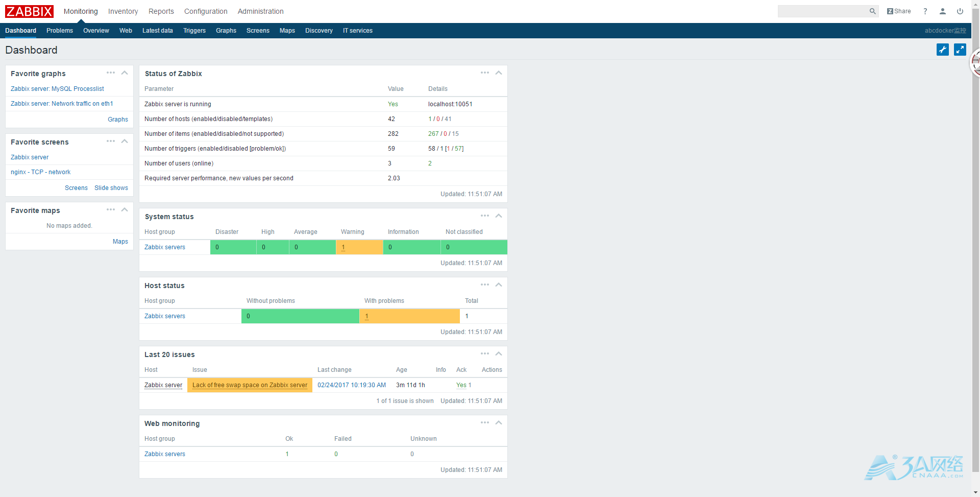Open Zabbix servers group in Host status
This screenshot has height=497, width=980.
(165, 316)
